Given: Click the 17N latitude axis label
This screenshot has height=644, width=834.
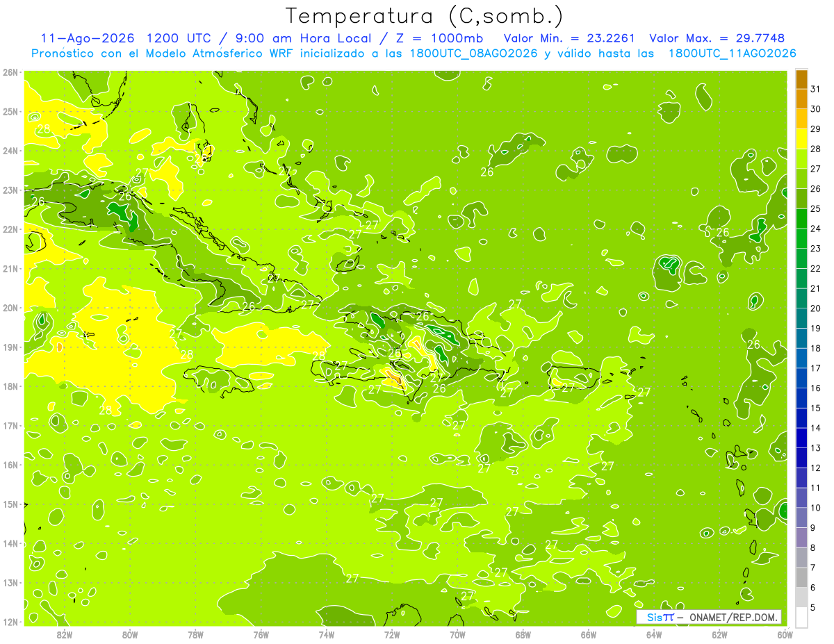Looking at the screenshot, I should pyautogui.click(x=10, y=426).
